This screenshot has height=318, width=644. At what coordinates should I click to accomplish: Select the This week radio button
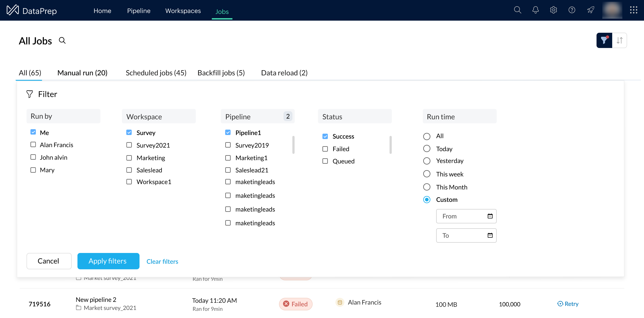pyautogui.click(x=427, y=174)
